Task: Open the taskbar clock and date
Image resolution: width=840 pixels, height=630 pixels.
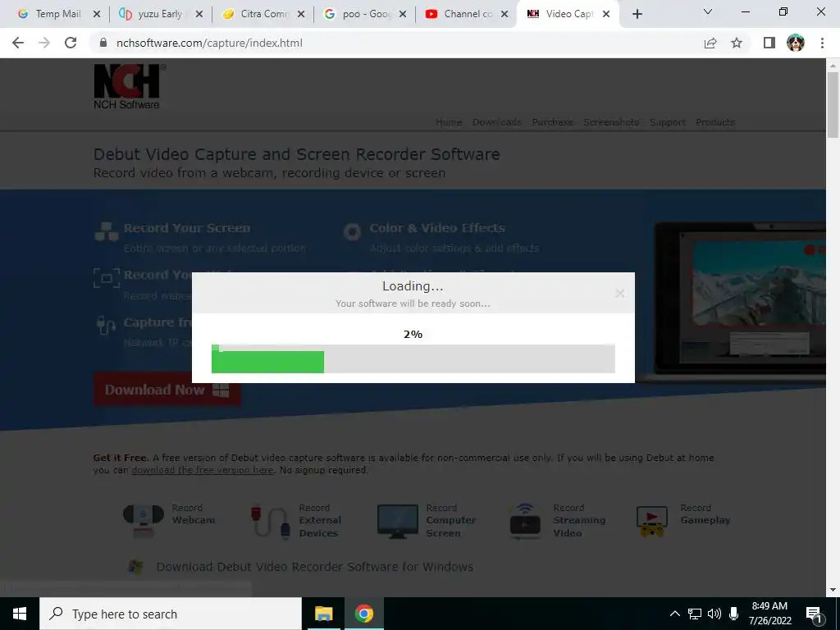Action: tap(769, 614)
